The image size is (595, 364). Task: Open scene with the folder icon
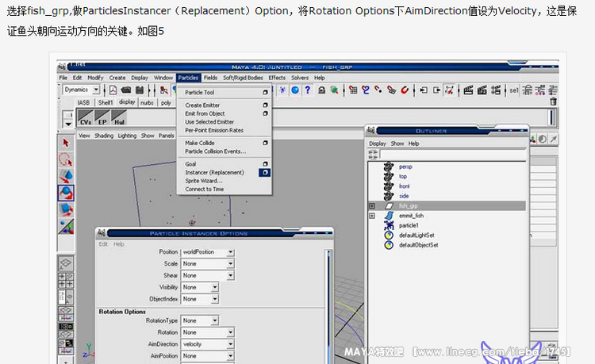pos(126,90)
